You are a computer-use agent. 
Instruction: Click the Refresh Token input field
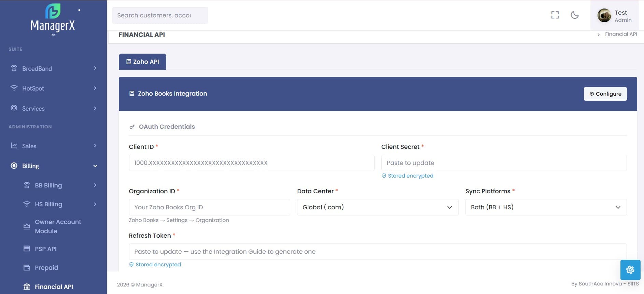(378, 252)
